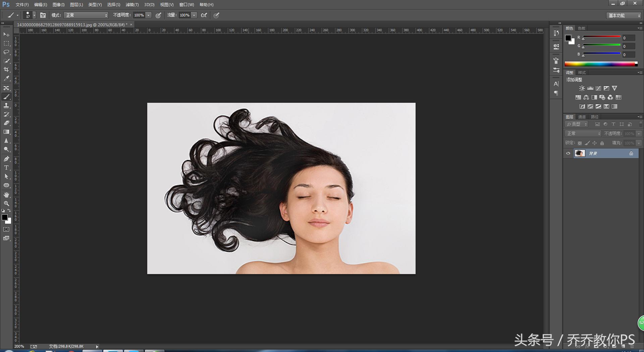Close the open document tab
Screen dimensions: 644x352
click(x=131, y=25)
